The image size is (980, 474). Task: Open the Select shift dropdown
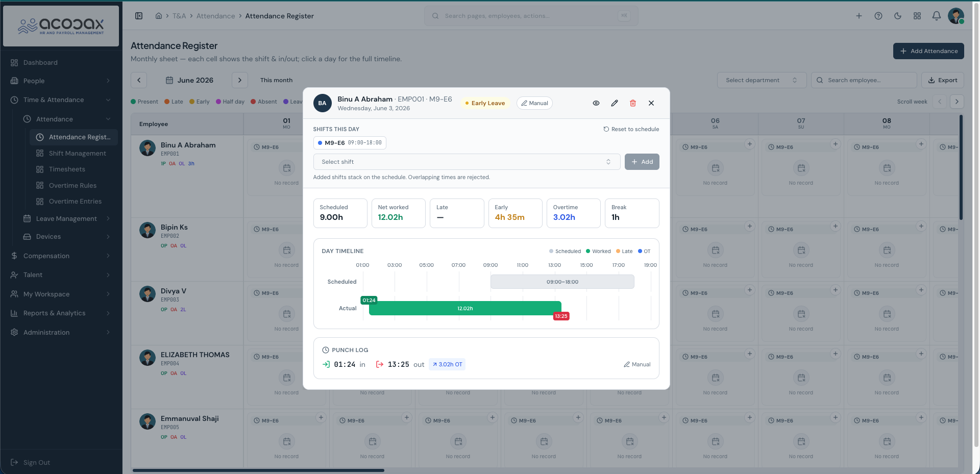coord(467,162)
